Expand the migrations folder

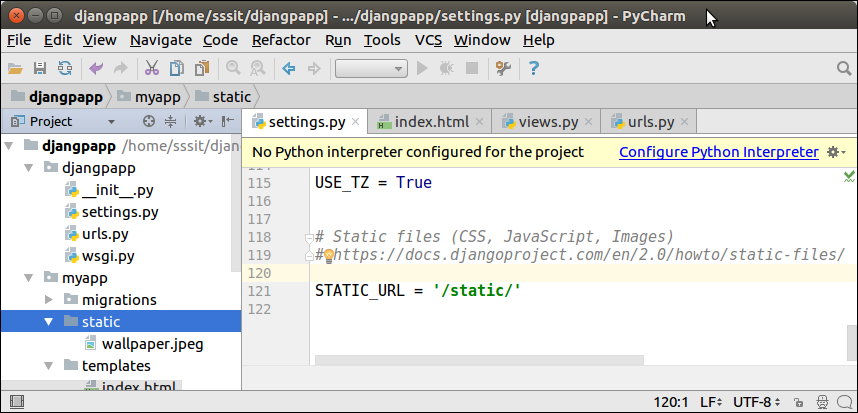(x=49, y=300)
